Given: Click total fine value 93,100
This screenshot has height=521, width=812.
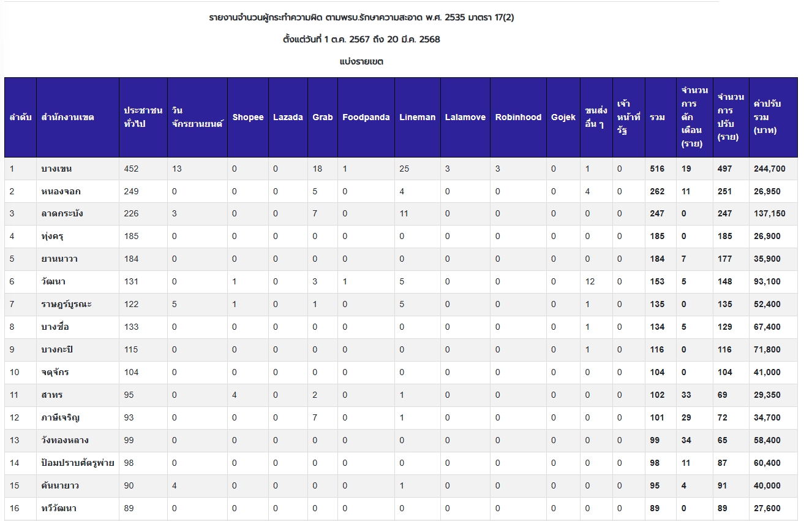Looking at the screenshot, I should [x=767, y=281].
